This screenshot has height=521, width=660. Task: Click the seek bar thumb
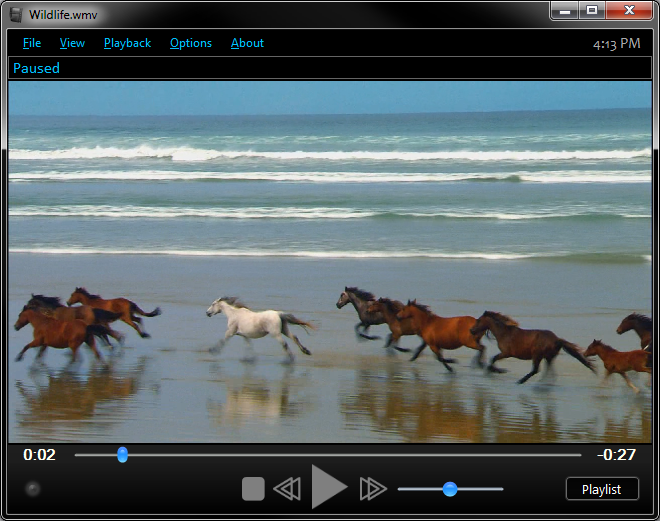(122, 455)
